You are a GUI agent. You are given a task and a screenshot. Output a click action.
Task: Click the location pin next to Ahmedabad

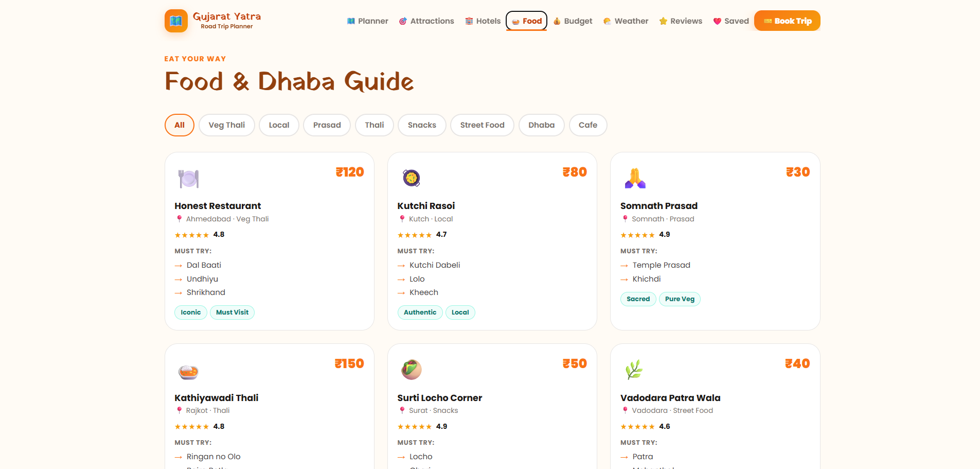180,219
